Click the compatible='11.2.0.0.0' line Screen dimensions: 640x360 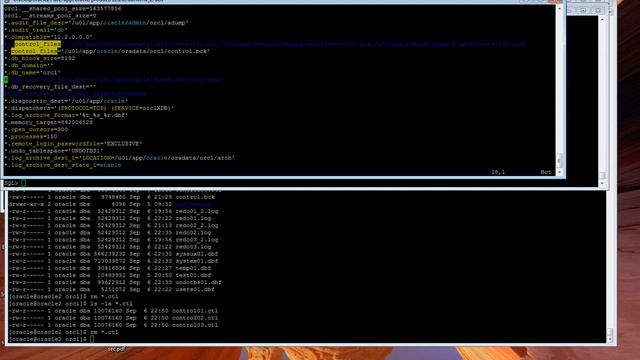[49, 37]
